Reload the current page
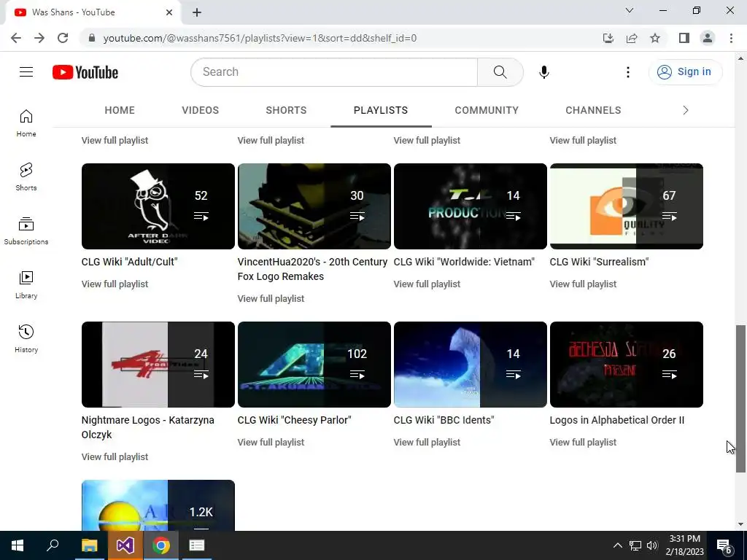Image resolution: width=747 pixels, height=560 pixels. click(x=63, y=38)
